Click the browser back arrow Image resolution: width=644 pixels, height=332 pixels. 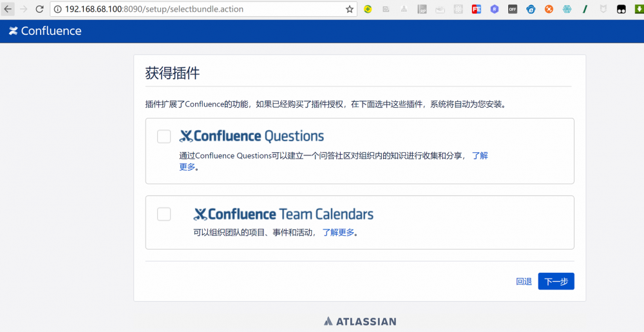(8, 9)
